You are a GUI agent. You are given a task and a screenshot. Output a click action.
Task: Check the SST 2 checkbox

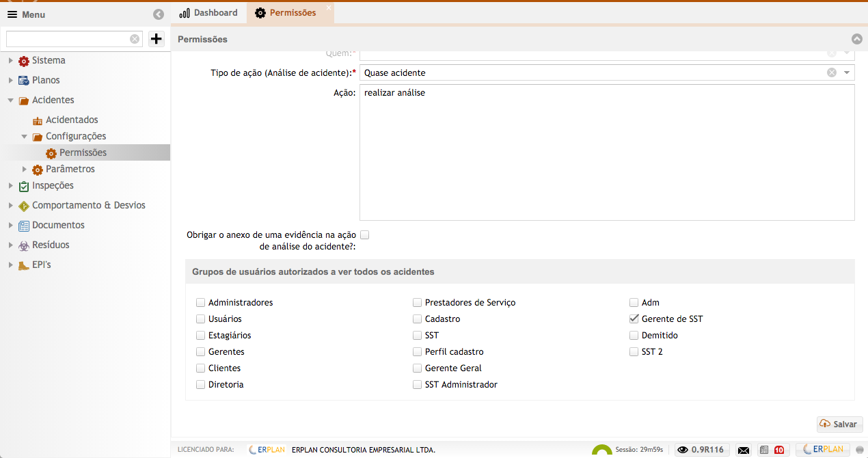[x=634, y=351]
